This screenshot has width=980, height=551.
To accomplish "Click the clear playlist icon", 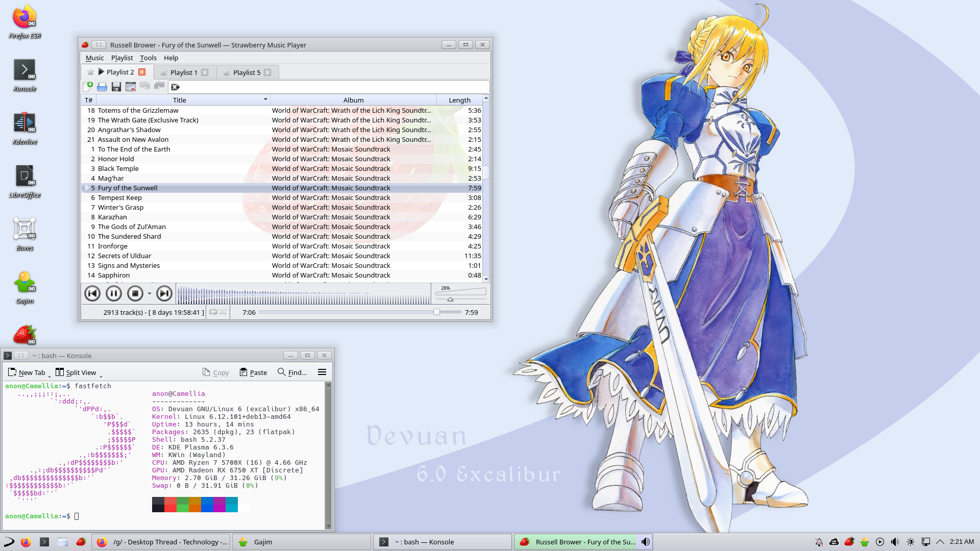I will tap(131, 87).
